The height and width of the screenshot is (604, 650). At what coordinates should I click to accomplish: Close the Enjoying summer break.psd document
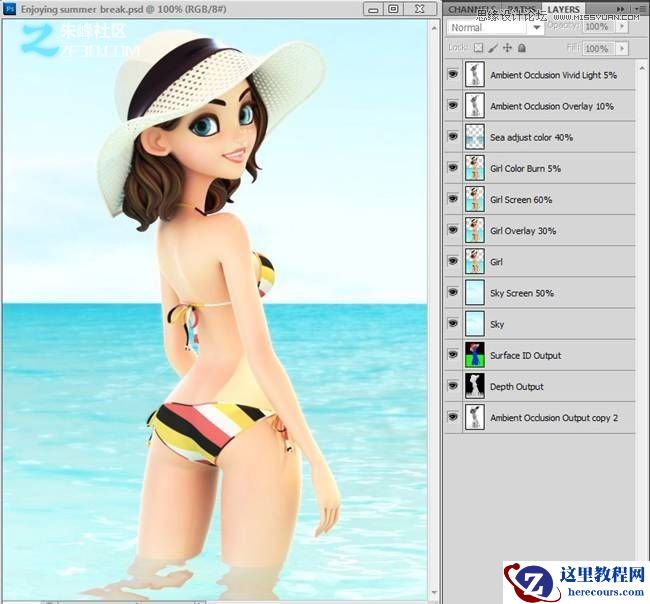(420, 9)
